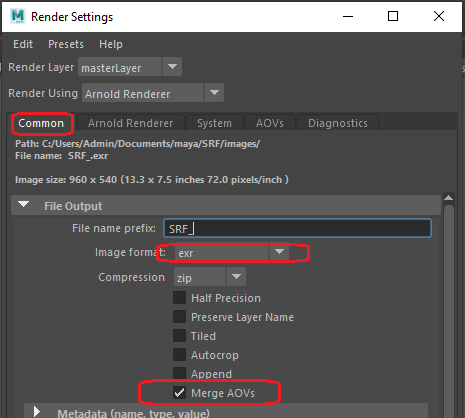Switch to the Arnold Renderer tab

tap(130, 123)
